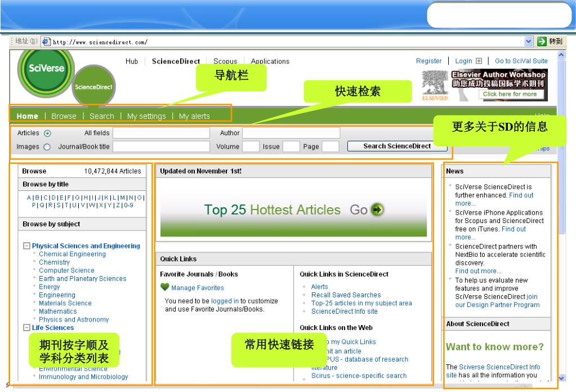The height and width of the screenshot is (392, 576).
Task: Open the Search tab
Action: tap(102, 116)
